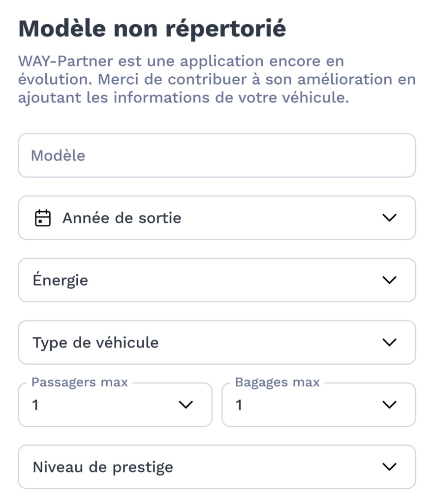
Task: Click the calendar icon beside Année de sortie
Action: point(43,218)
